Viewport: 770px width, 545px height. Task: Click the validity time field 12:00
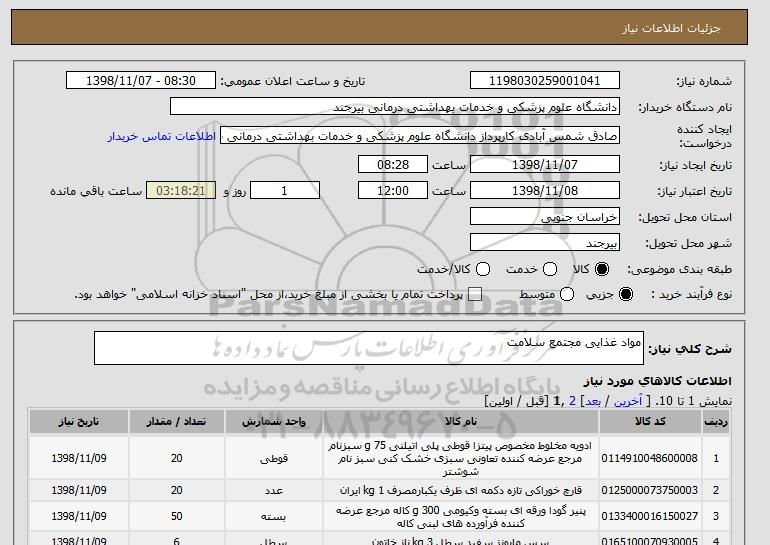[393, 190]
